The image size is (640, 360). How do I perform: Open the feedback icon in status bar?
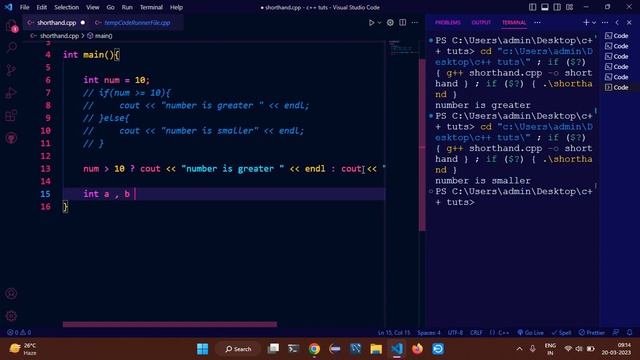click(616, 333)
